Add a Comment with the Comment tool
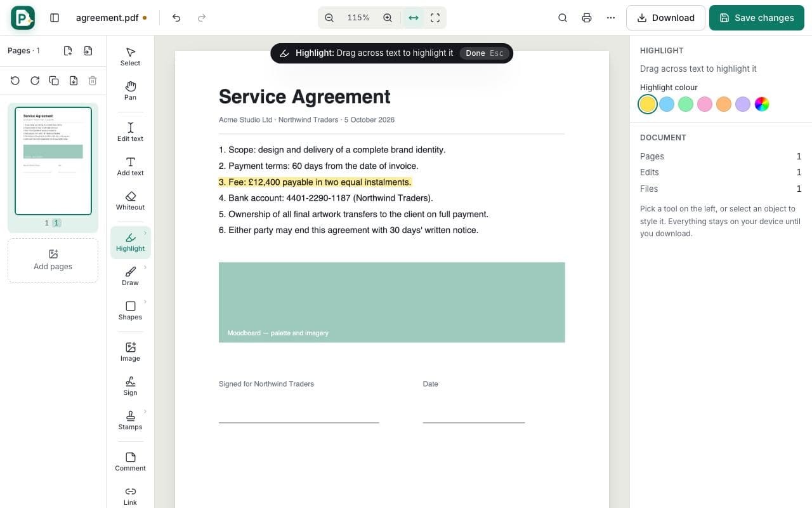Viewport: 812px width, 508px height. pos(130,462)
